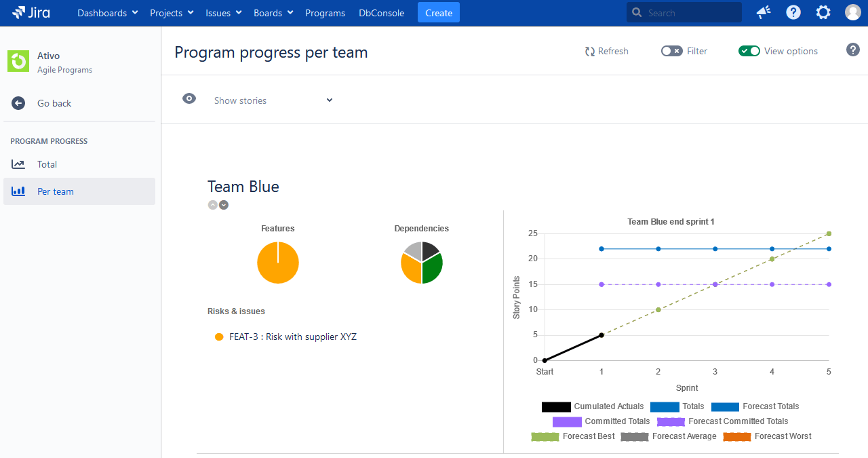Open FEAT-3 Risk with supplier XYZ
The image size is (868, 458).
[x=292, y=337]
